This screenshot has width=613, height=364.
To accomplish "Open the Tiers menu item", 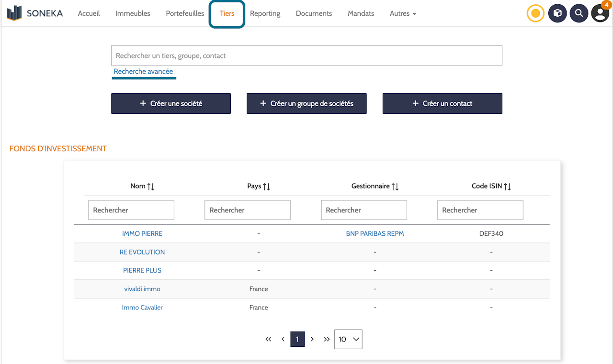I will (227, 13).
